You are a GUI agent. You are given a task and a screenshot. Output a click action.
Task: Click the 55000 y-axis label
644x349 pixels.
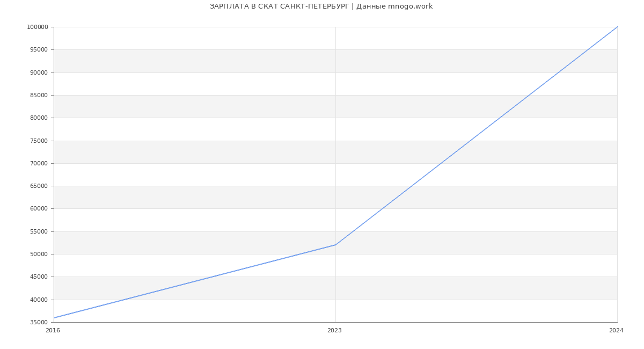coord(39,232)
